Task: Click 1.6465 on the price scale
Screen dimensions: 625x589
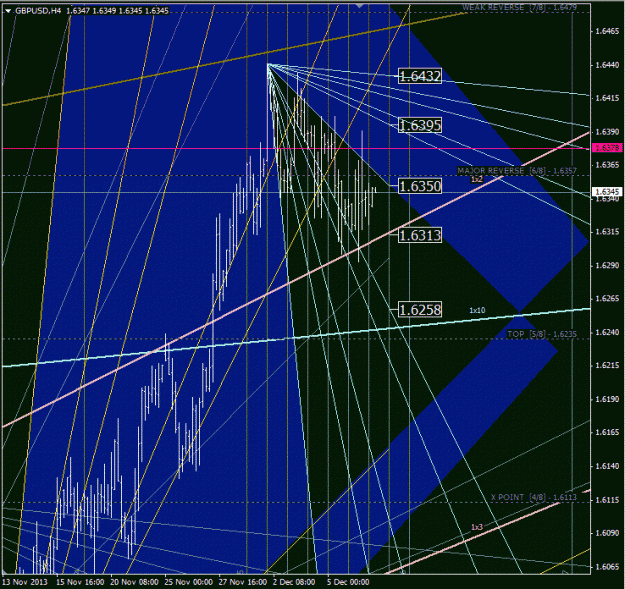Action: coord(607,31)
